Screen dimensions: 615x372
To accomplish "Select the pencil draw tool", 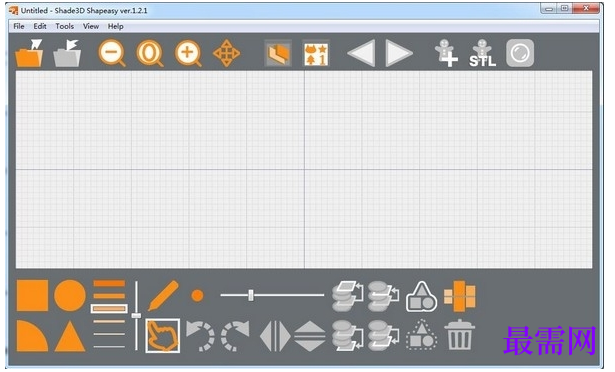I will click(163, 295).
